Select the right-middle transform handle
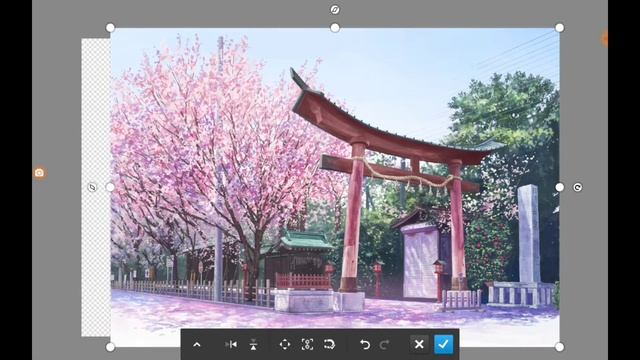 coord(560,187)
